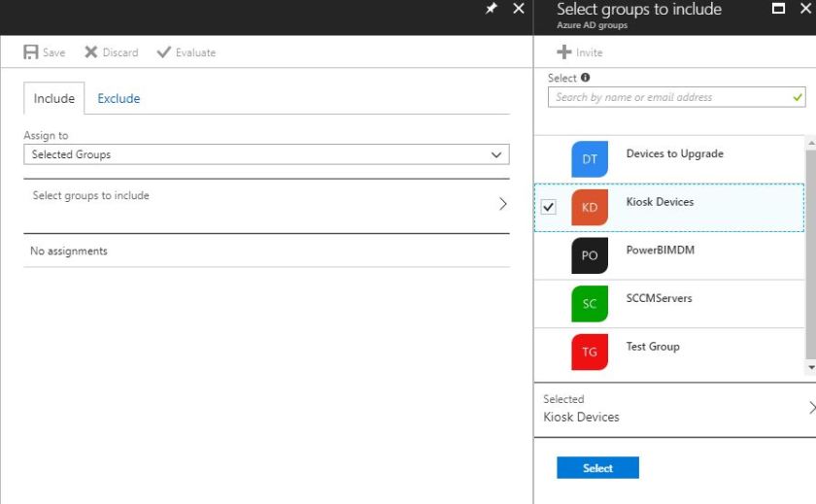Click the Invite plus icon

(x=563, y=52)
